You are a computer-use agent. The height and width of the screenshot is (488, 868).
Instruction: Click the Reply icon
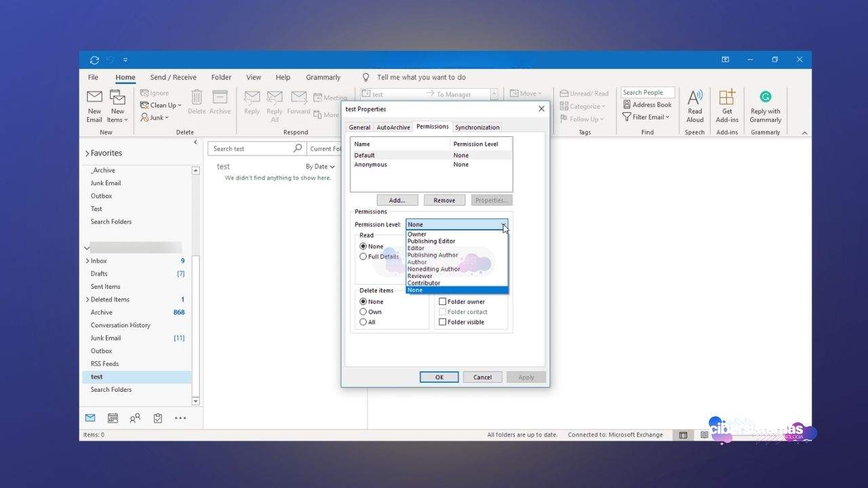point(252,98)
